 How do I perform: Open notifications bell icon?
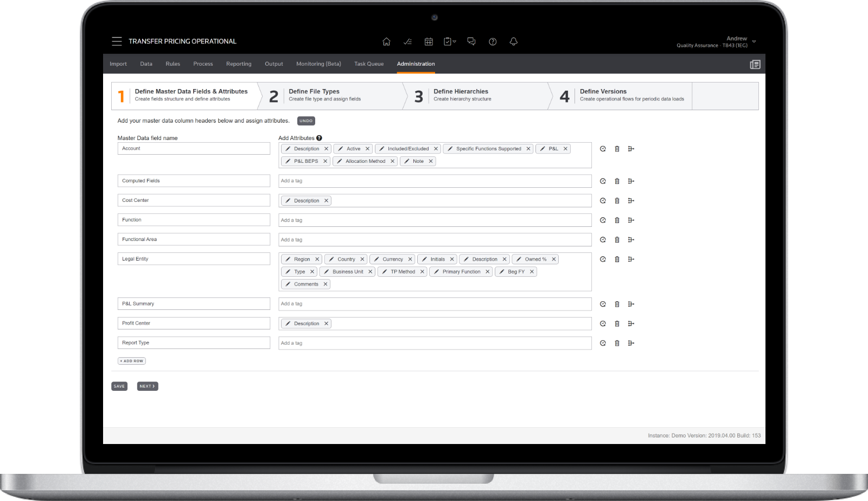click(514, 42)
